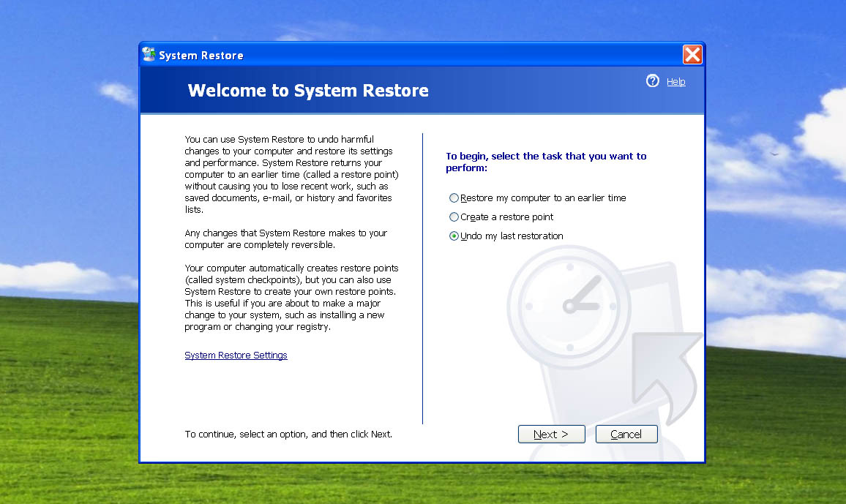Viewport: 846px width, 504px height.
Task: Click 'To begin, select the task' prompt text
Action: tap(546, 162)
